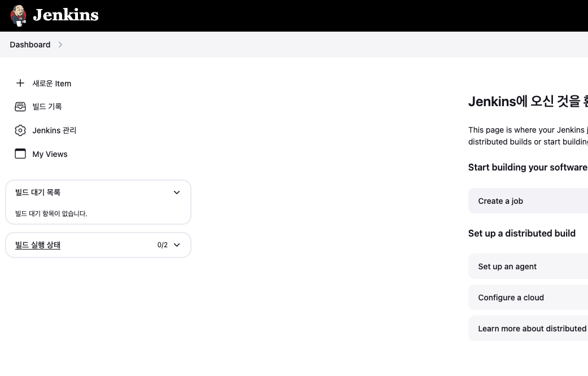Click the Jenkins에 오신 것을 welcome heading
588x376 pixels.
(528, 101)
